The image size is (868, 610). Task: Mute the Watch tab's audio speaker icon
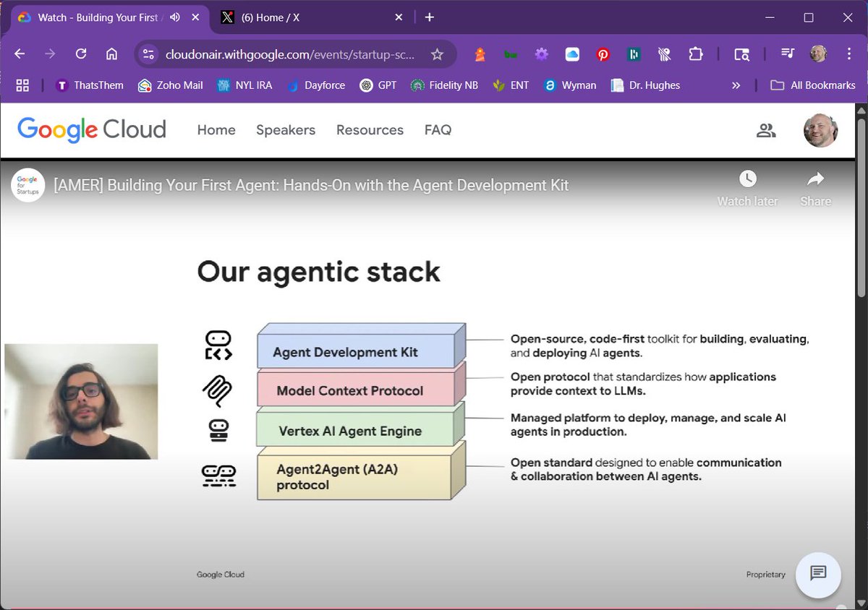[x=174, y=15]
